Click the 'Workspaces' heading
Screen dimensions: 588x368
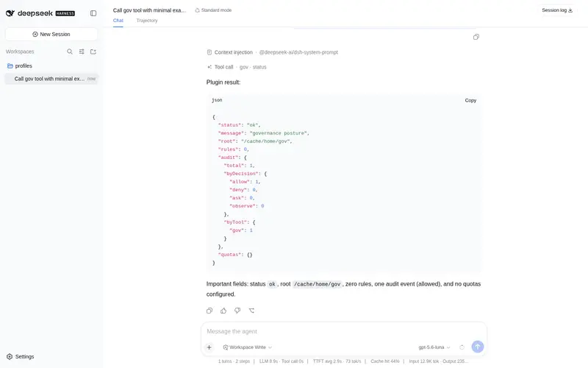click(20, 52)
